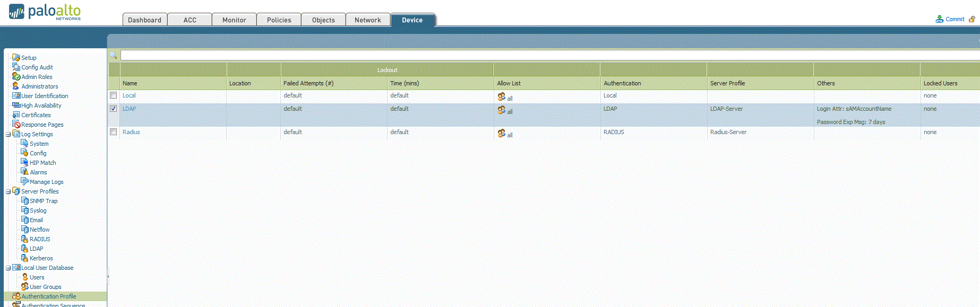This screenshot has width=980, height=307.
Task: Click the allow list icon in the Local row
Action: [x=501, y=97]
